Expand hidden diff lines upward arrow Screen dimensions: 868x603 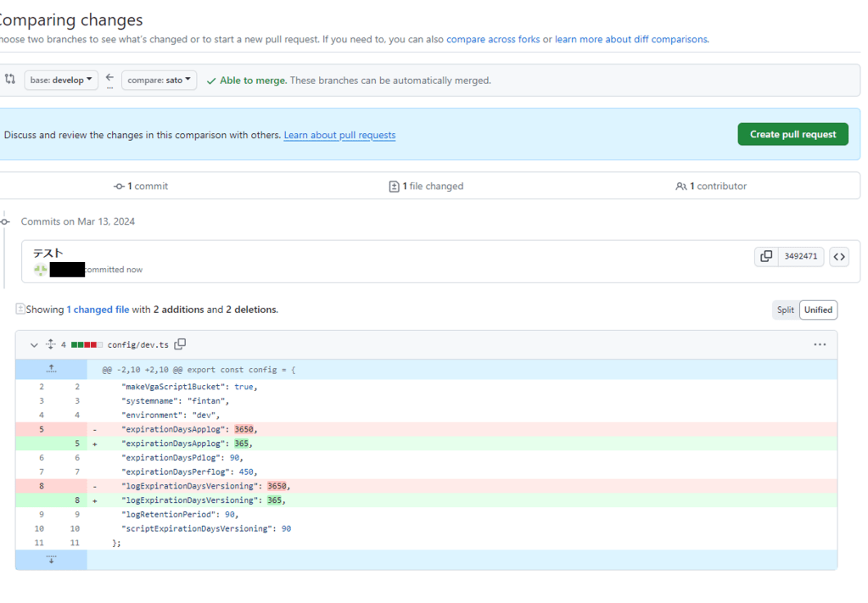(51, 368)
